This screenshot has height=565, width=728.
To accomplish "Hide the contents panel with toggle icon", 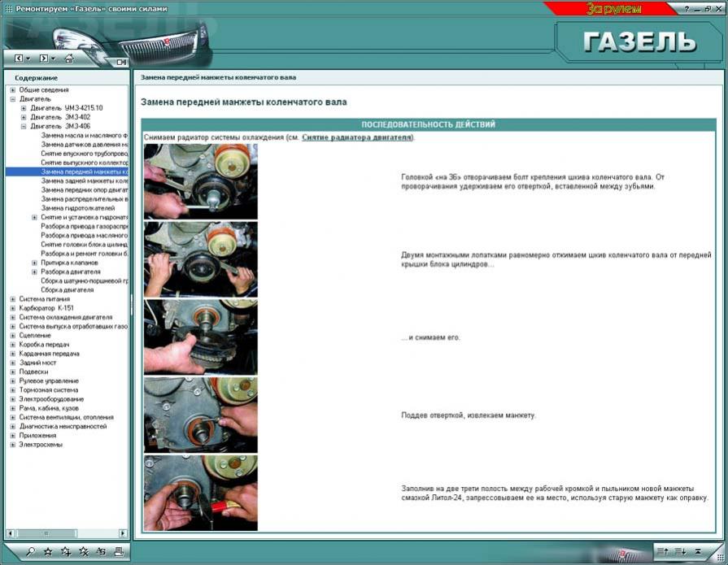I will click(x=121, y=62).
